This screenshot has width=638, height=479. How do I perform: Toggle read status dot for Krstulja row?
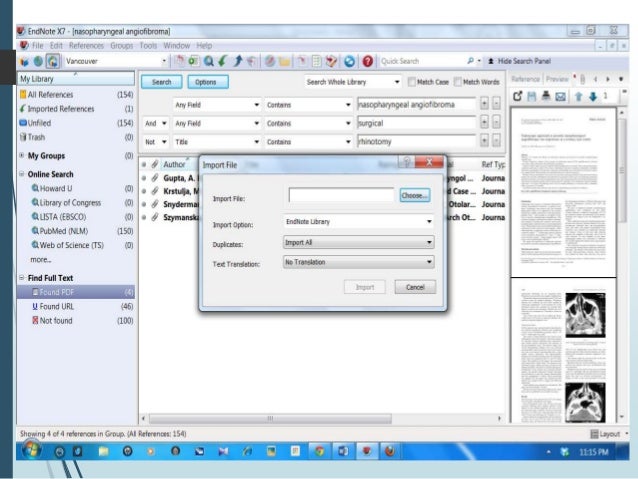(144, 191)
